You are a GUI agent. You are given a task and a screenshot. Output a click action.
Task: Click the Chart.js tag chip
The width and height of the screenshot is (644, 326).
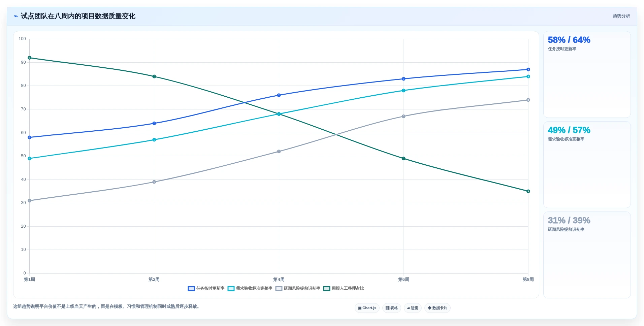point(367,308)
